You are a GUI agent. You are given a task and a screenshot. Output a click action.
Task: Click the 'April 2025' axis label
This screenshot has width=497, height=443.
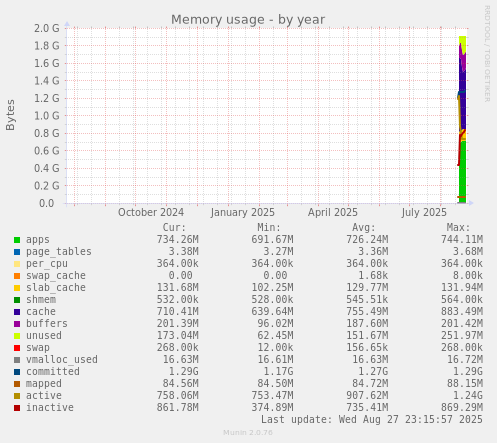point(333,212)
